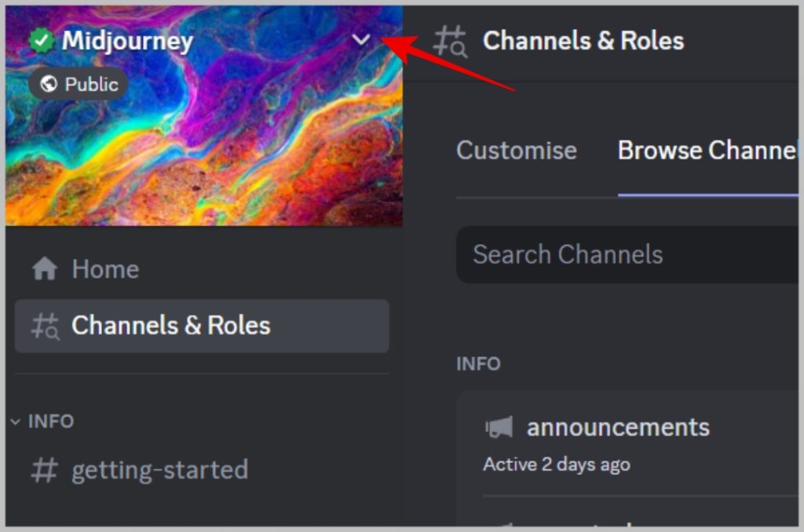Click the Home house icon
Viewport: 804px width, 532px height.
(45, 269)
